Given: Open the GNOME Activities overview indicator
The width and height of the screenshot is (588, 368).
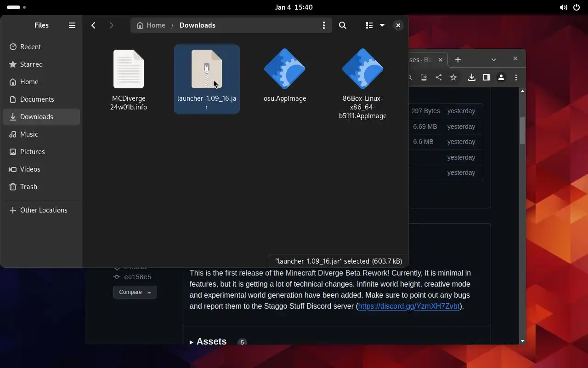Looking at the screenshot, I should coord(17,7).
